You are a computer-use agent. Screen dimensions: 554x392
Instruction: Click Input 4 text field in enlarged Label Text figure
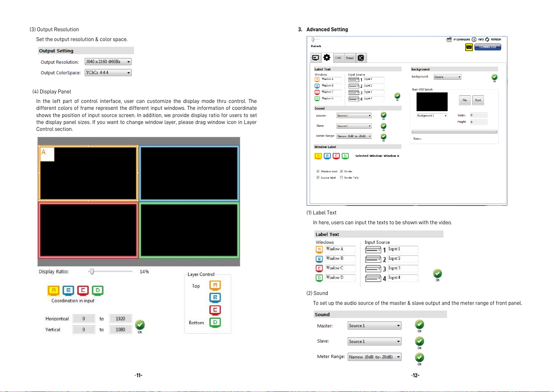click(403, 278)
